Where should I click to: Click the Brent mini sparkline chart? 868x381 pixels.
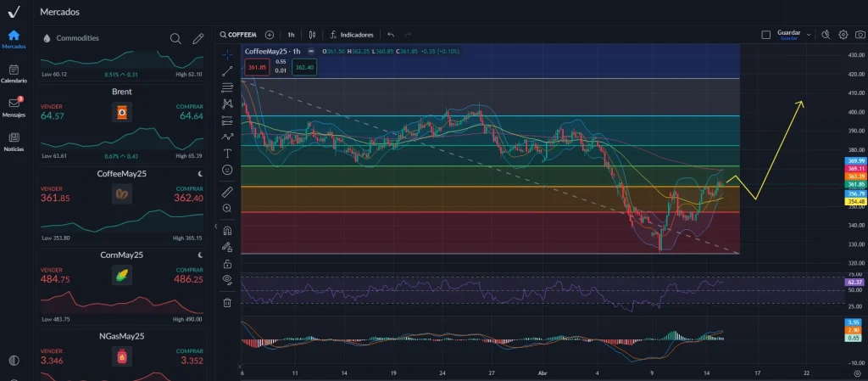pyautogui.click(x=122, y=138)
